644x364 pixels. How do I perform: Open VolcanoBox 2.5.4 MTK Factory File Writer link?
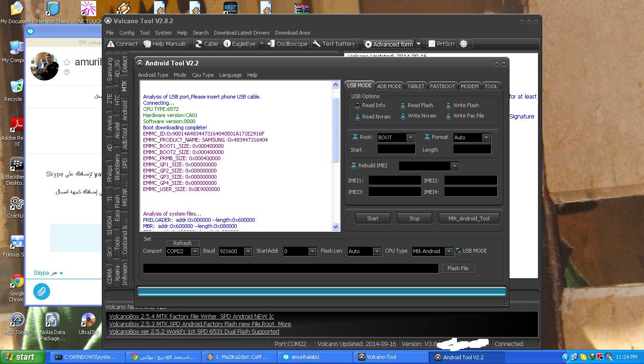pyautogui.click(x=191, y=316)
